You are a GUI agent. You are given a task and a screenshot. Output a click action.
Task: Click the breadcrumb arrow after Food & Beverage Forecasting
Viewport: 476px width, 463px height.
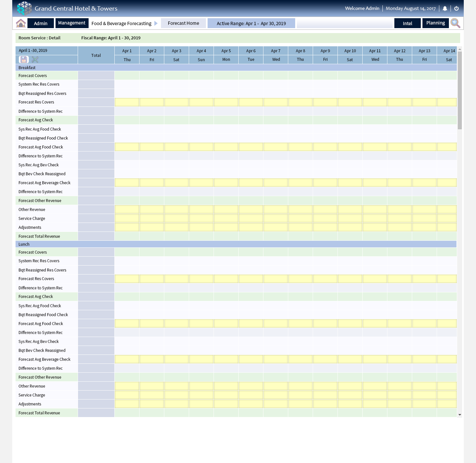(x=156, y=23)
